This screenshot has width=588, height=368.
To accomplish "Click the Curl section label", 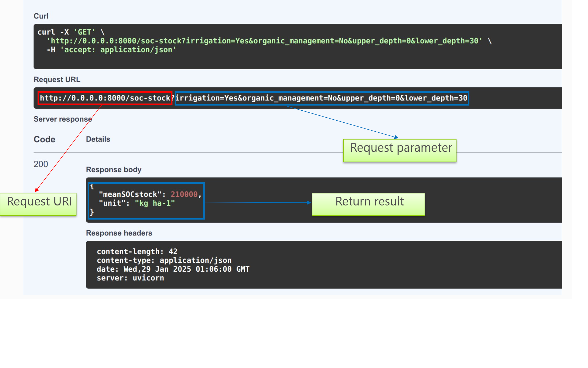I will click(41, 16).
